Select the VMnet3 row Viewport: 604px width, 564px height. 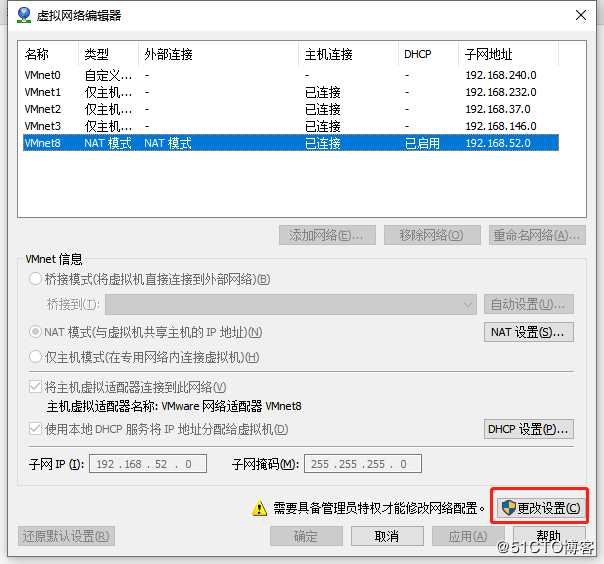pos(291,126)
